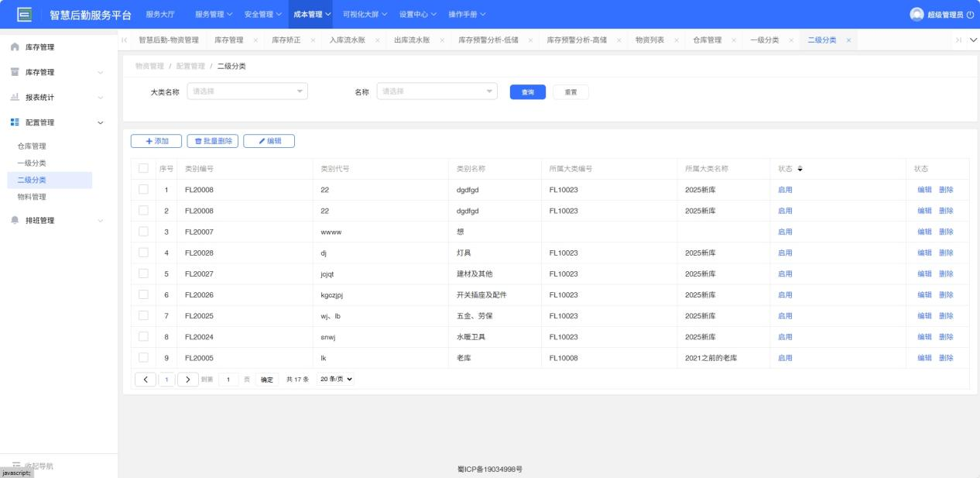Close the 库存预警分析-低储 tab

[x=530, y=40]
